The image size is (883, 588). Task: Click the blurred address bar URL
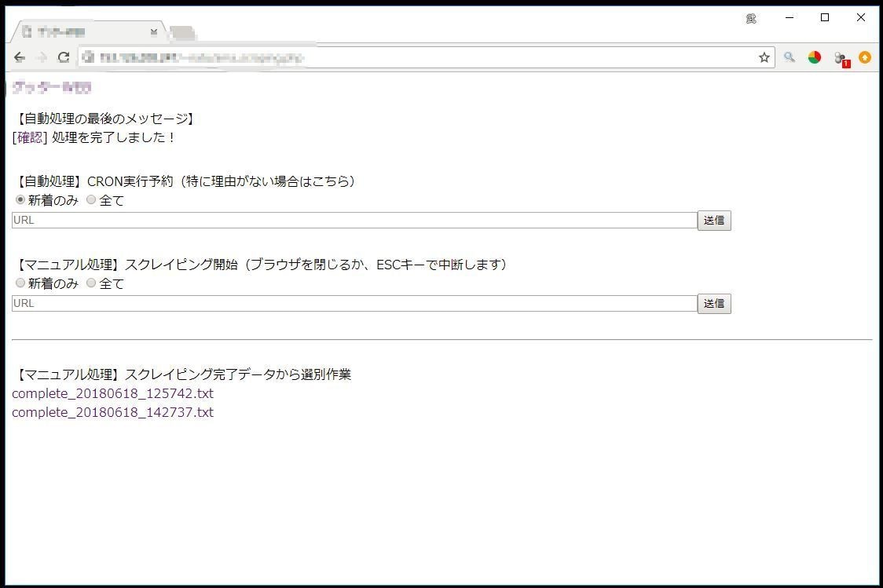(202, 58)
